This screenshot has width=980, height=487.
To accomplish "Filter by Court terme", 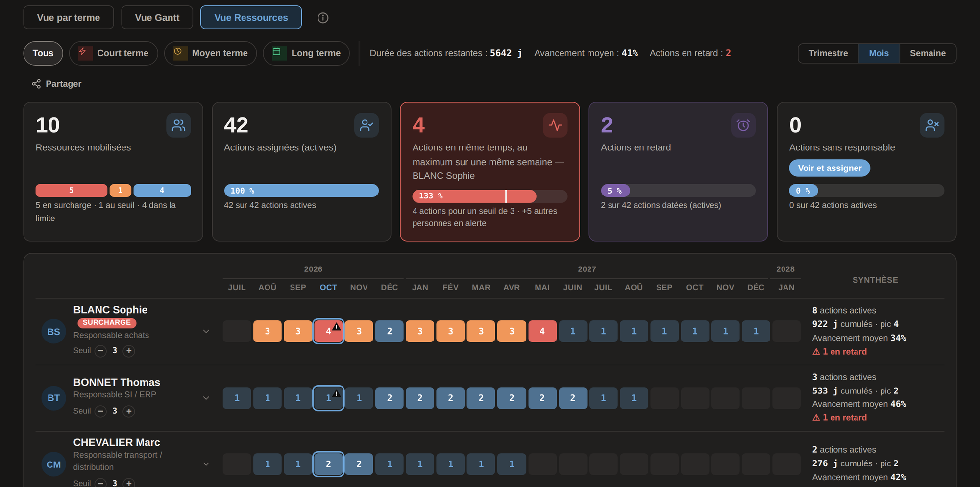I will pos(114,53).
